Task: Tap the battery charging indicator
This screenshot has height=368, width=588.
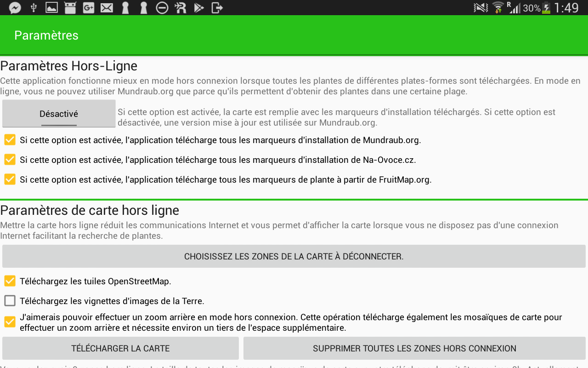Action: click(546, 8)
